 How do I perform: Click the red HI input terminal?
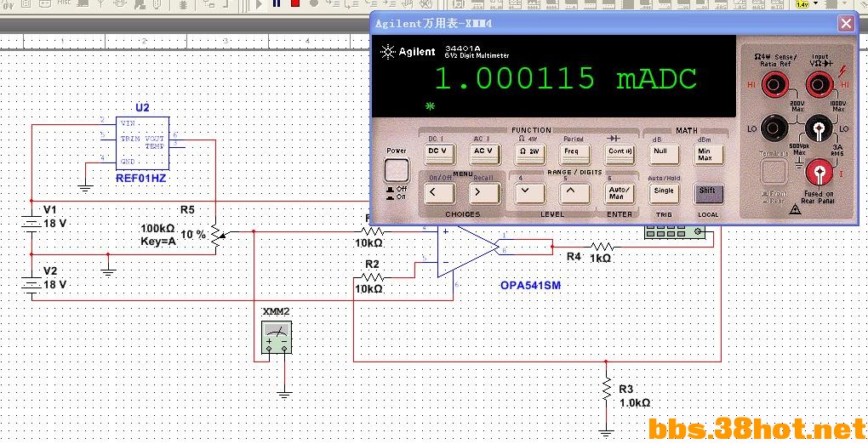tap(819, 85)
